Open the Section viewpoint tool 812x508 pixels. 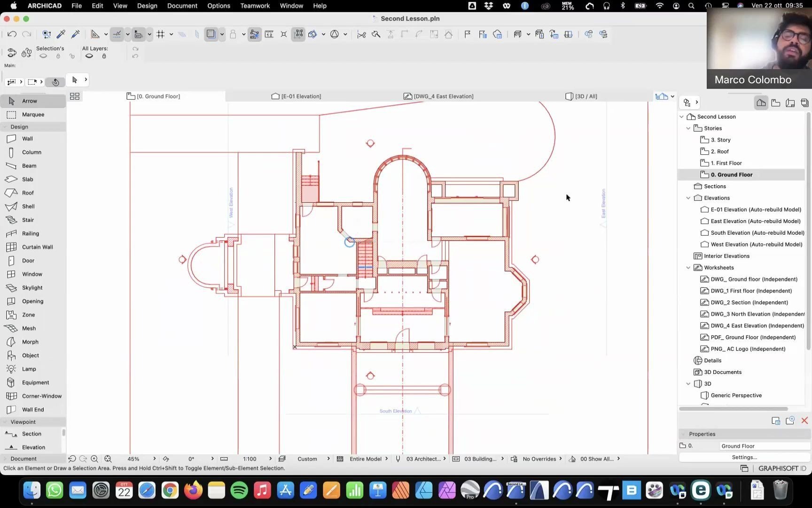[31, 434]
